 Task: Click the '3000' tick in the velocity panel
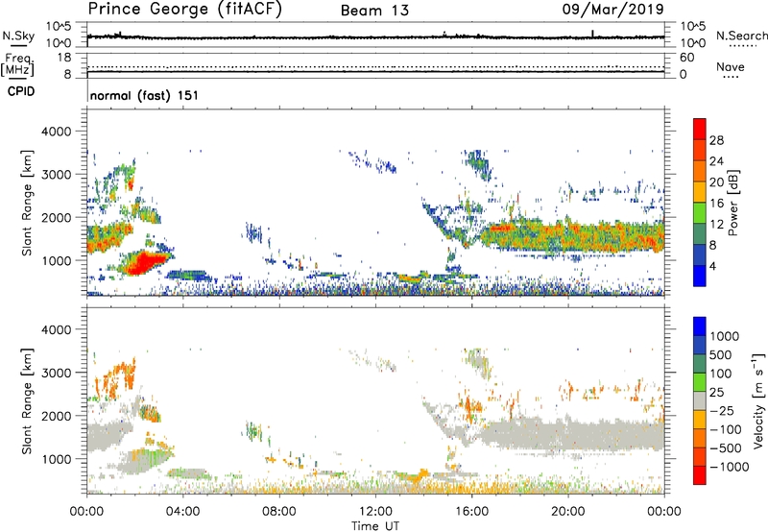pos(57,373)
